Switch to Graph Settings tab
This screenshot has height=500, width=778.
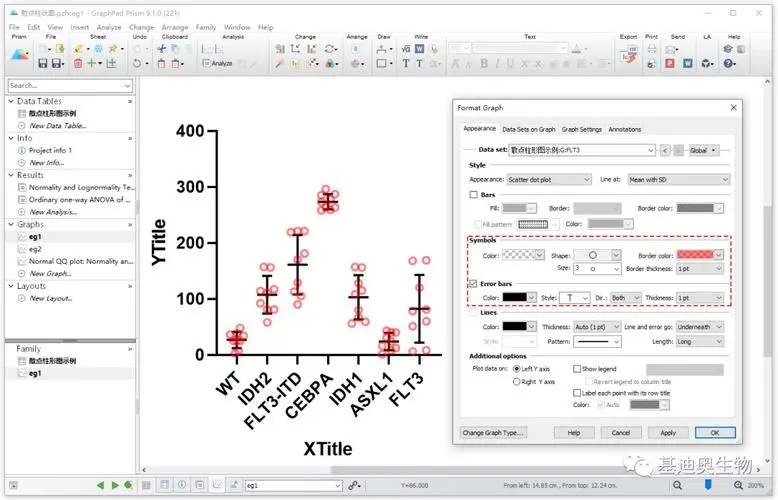coord(582,129)
